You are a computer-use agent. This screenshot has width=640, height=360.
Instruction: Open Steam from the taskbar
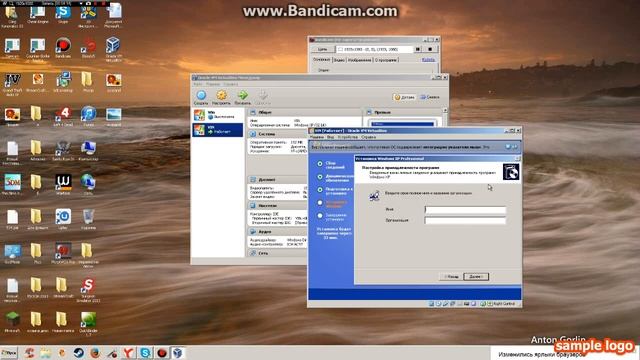(78, 353)
